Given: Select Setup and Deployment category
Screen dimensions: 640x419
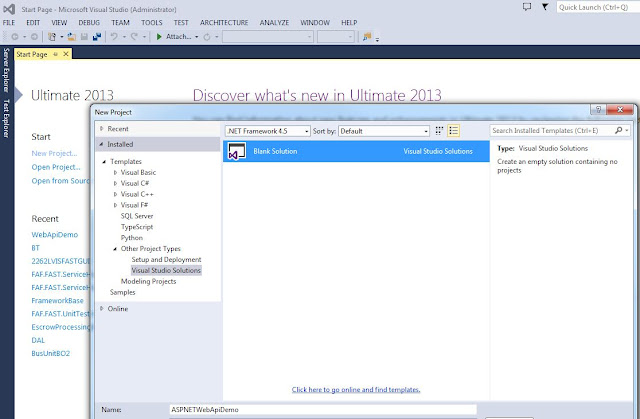Looking at the screenshot, I should 167,259.
